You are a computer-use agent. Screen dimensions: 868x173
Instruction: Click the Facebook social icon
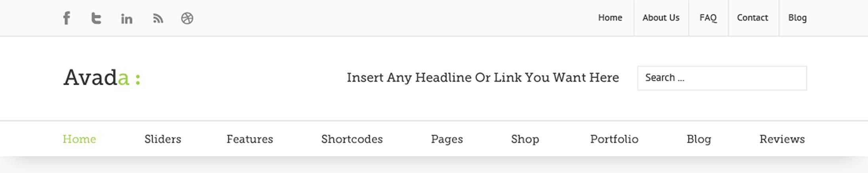click(x=67, y=18)
